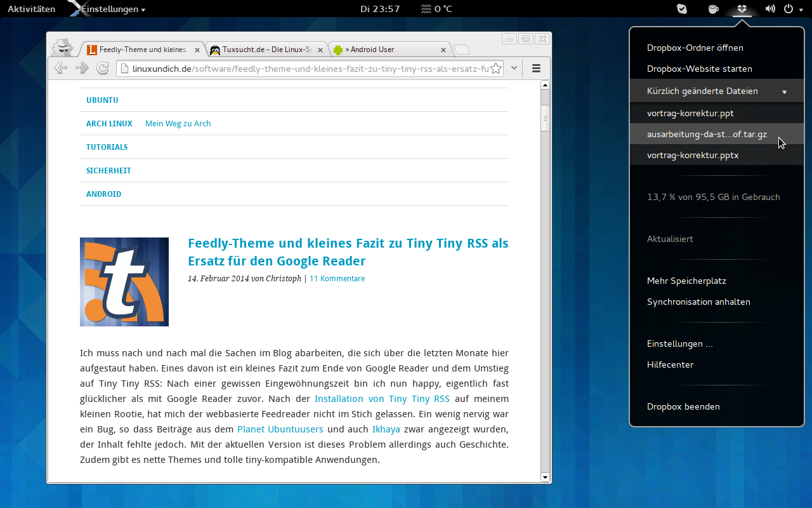Click the Aktualisiert status text
Image resolution: width=812 pixels, height=508 pixels.
tap(670, 239)
